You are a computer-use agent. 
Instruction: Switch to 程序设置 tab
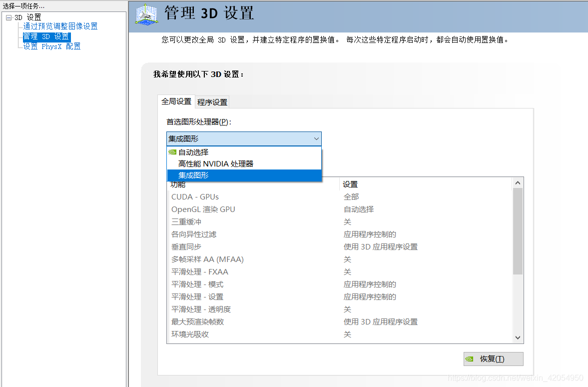click(212, 102)
